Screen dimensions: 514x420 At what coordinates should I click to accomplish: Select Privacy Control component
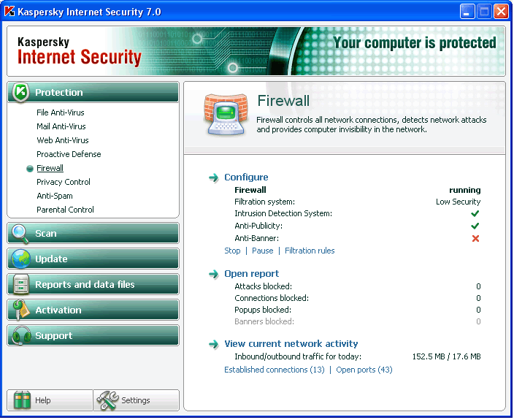point(64,182)
